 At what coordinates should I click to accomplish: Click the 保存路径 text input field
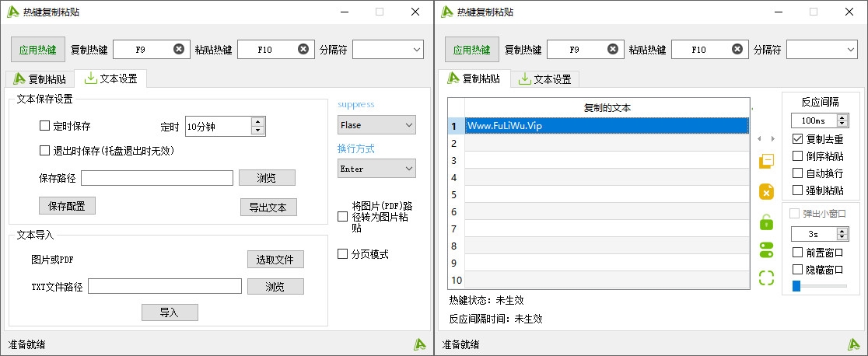156,178
